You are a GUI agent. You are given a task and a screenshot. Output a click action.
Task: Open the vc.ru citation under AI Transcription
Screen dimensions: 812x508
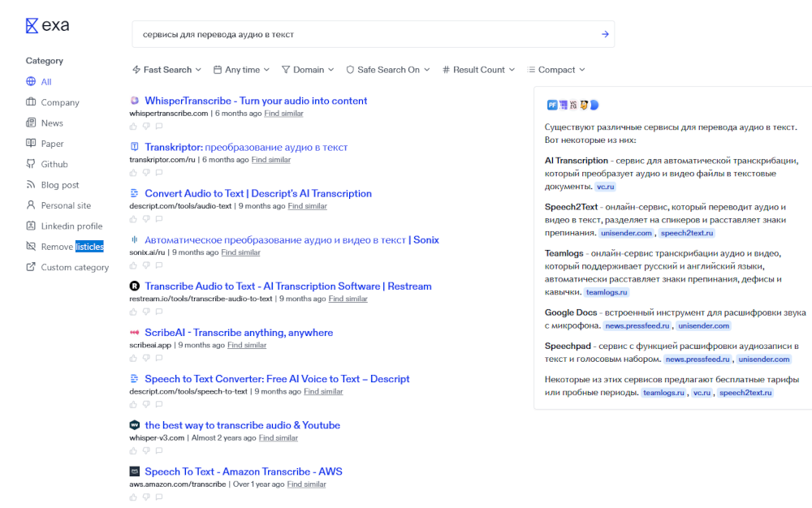coord(606,187)
